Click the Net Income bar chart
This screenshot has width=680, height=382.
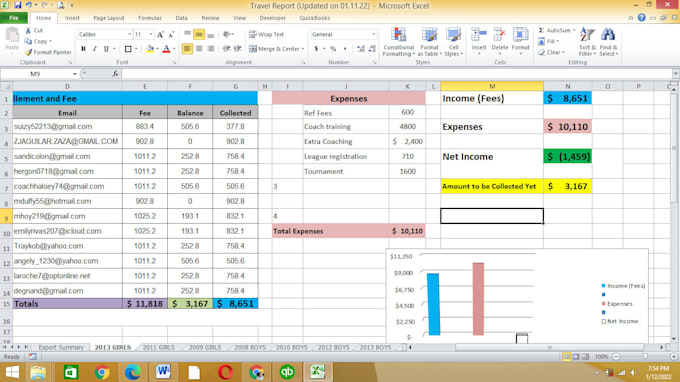coord(522,338)
